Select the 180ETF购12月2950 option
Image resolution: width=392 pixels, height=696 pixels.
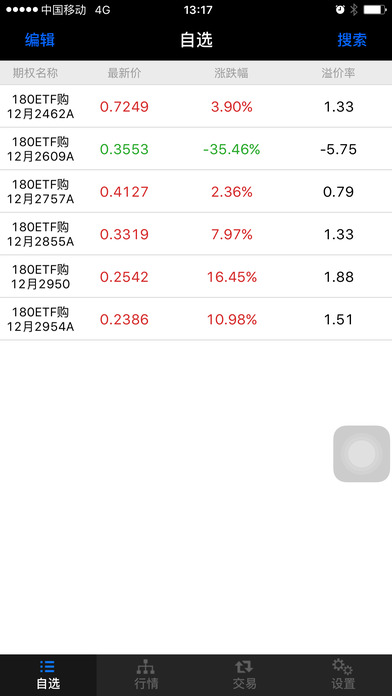(196, 277)
